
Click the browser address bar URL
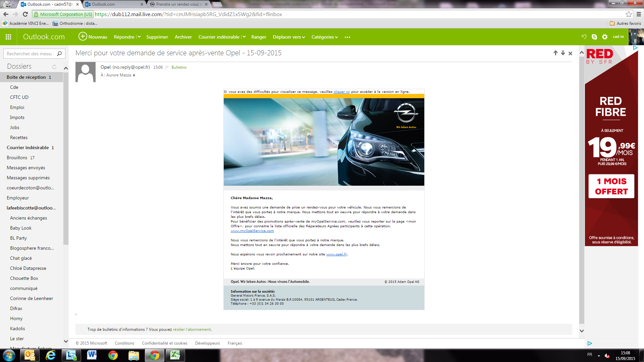pyautogui.click(x=188, y=14)
